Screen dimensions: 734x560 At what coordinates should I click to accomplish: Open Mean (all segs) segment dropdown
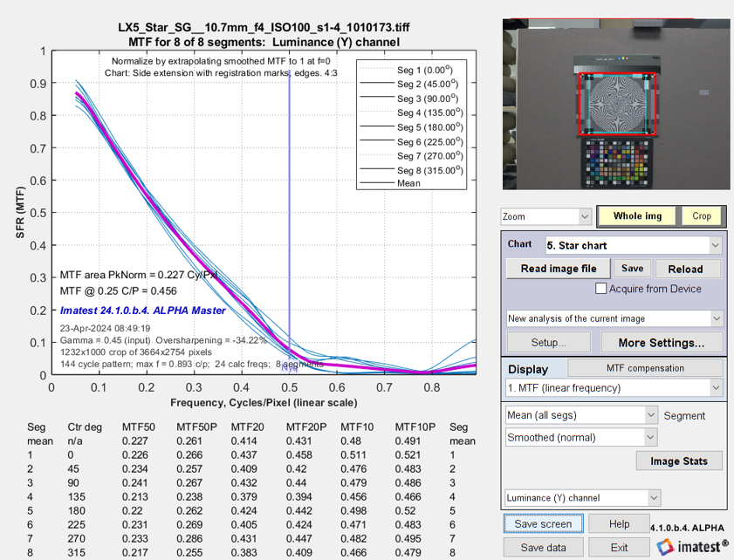point(580,415)
